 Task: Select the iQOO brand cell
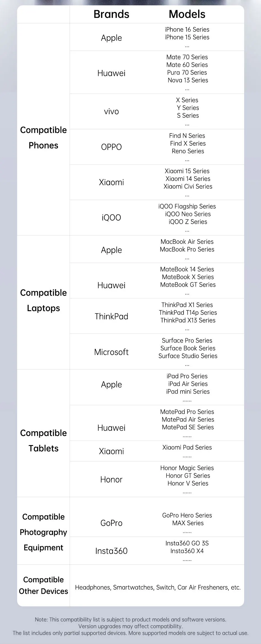point(111,217)
